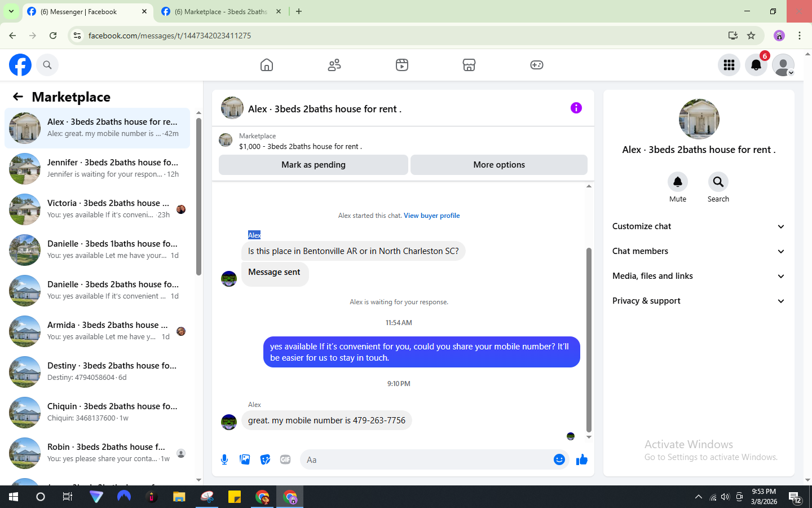Open Gaming controller icon
Viewport: 812px width, 508px height.
click(537, 65)
